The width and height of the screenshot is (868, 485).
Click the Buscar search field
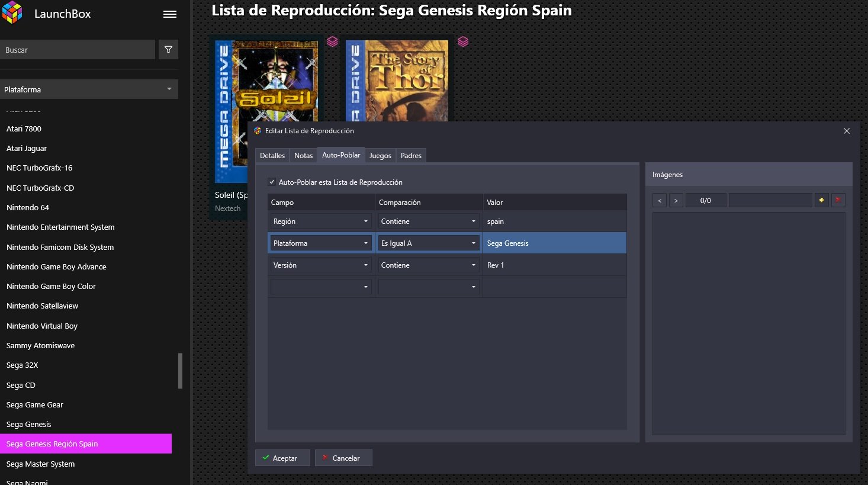(78, 50)
